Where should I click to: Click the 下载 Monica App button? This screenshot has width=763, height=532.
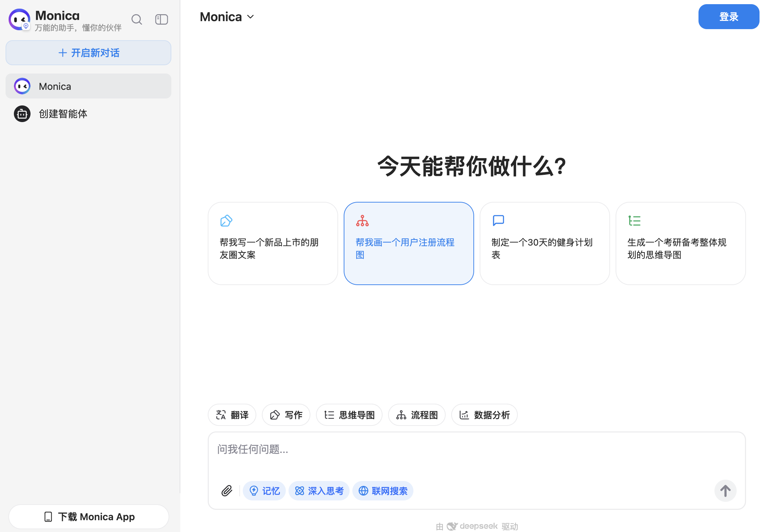point(89,517)
